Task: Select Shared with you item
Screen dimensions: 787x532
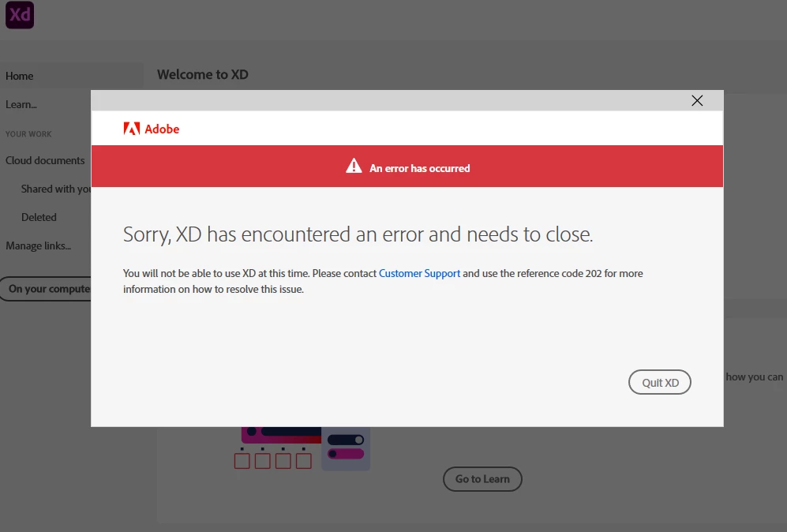Action: (x=56, y=189)
